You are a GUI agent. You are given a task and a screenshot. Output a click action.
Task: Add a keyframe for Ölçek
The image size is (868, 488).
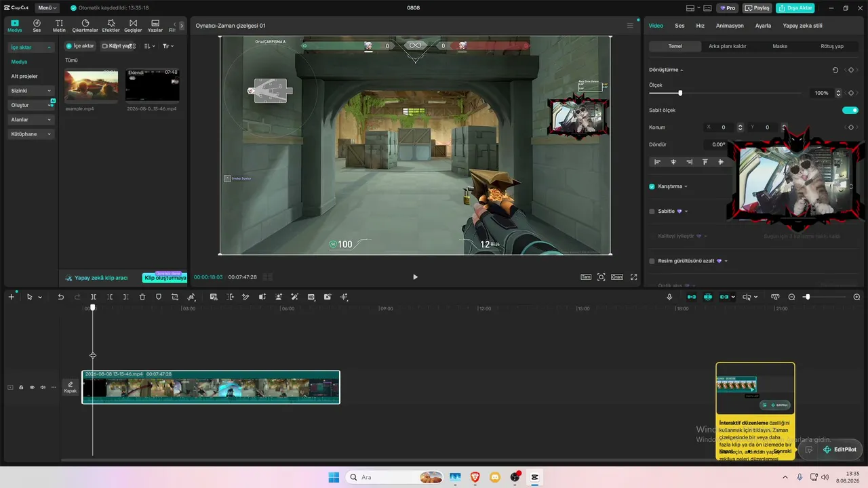click(851, 93)
